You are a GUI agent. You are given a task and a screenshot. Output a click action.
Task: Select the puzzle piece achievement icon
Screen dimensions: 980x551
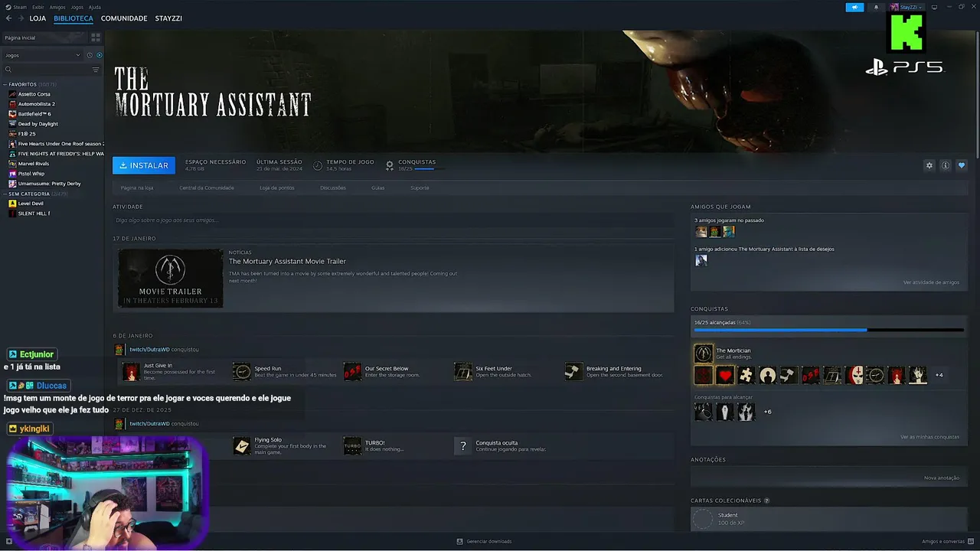[746, 375]
